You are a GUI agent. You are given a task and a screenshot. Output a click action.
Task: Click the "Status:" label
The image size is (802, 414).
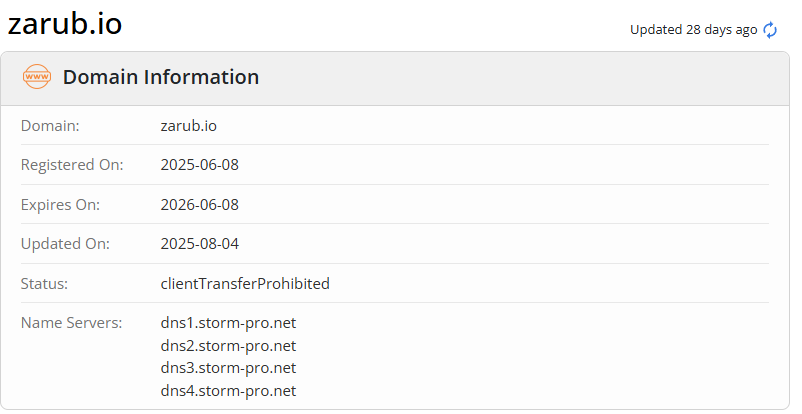click(44, 284)
